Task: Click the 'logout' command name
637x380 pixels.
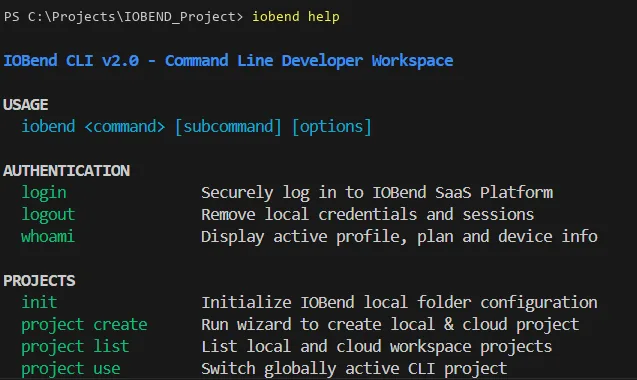Action: (x=48, y=215)
